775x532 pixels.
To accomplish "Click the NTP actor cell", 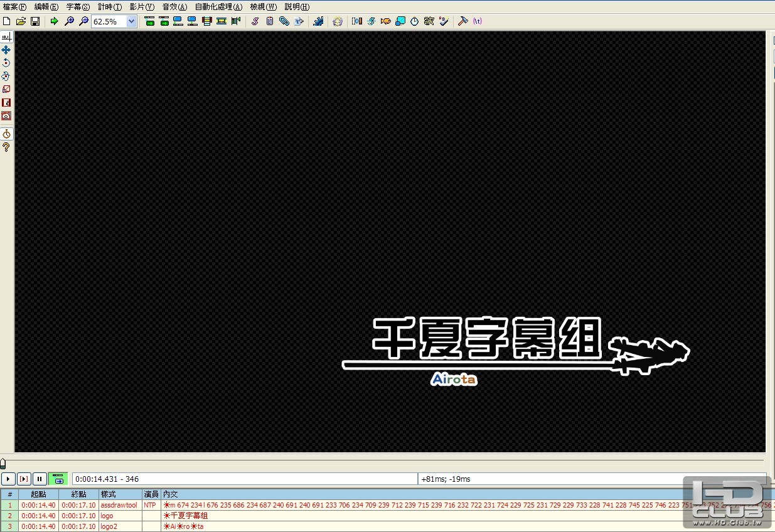I will 151,505.
